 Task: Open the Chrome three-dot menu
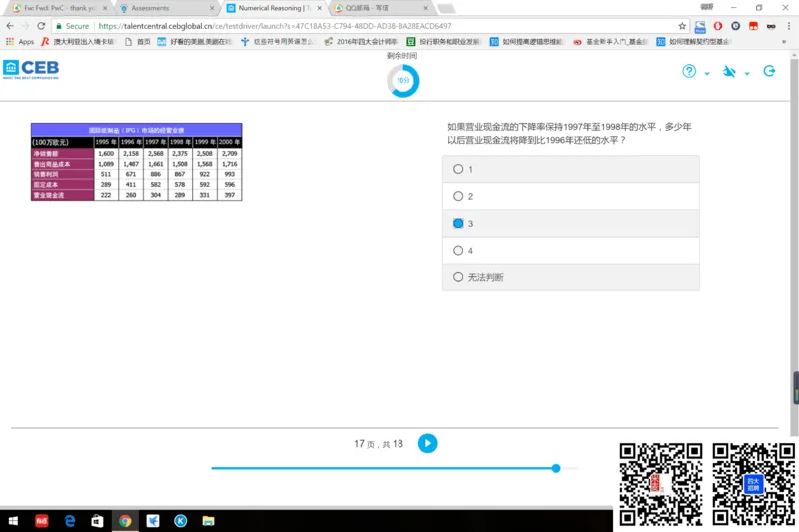coord(789,26)
